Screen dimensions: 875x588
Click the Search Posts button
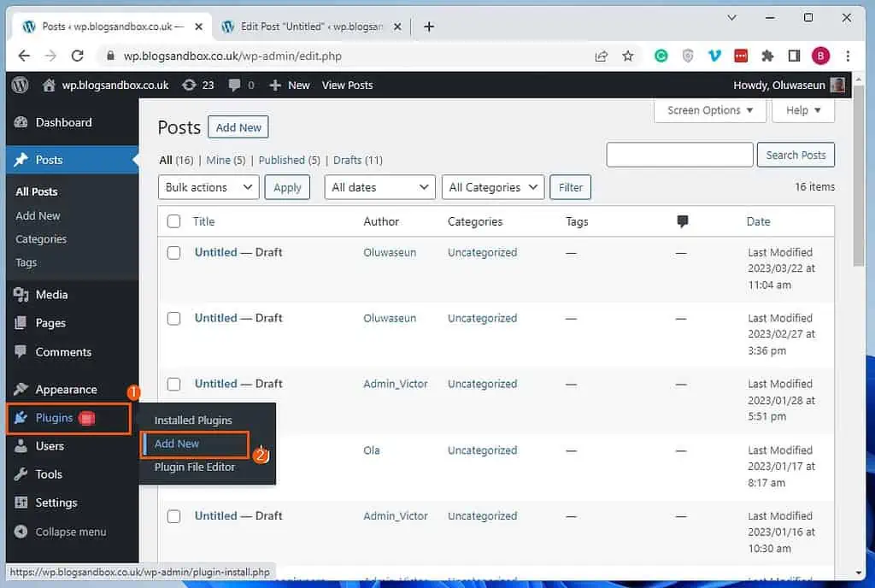coord(796,155)
